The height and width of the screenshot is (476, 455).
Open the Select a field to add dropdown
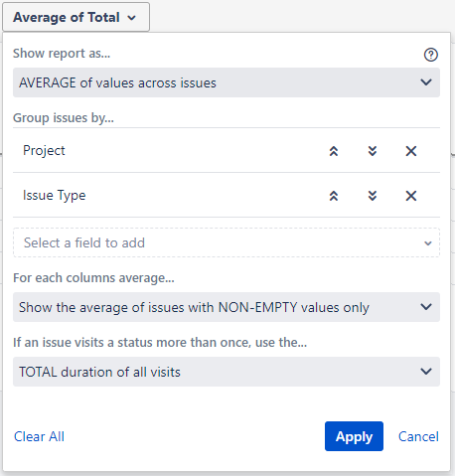tap(227, 242)
